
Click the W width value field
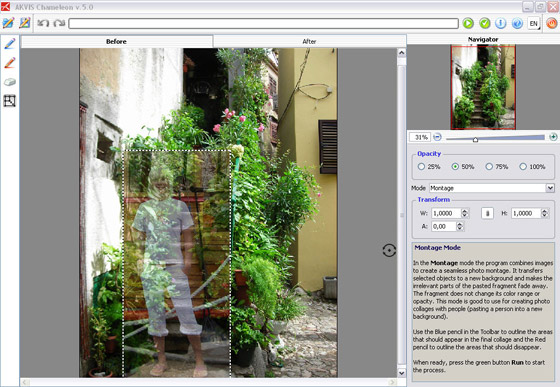tap(446, 213)
